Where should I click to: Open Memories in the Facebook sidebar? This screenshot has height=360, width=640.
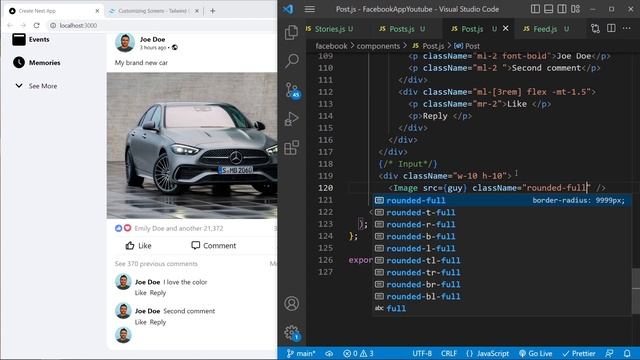36,62
